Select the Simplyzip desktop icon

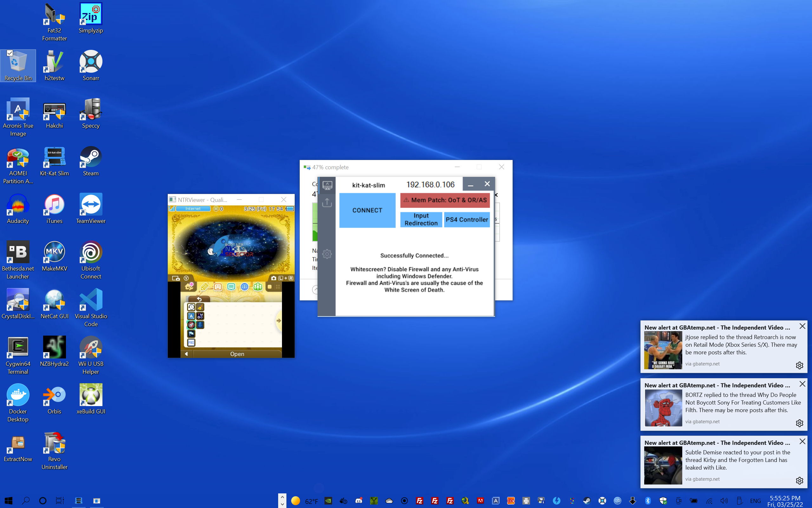click(x=91, y=18)
